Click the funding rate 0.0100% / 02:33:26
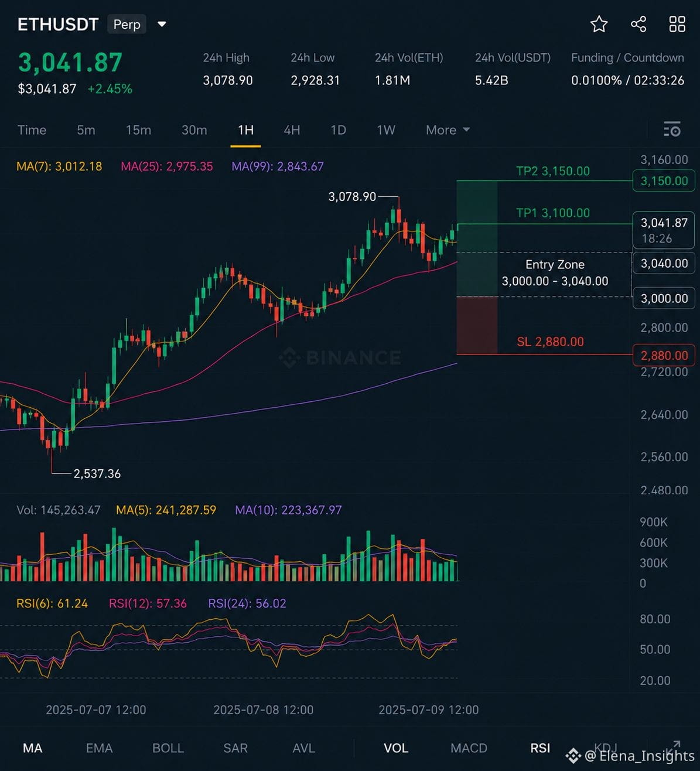700x771 pixels. (x=628, y=80)
